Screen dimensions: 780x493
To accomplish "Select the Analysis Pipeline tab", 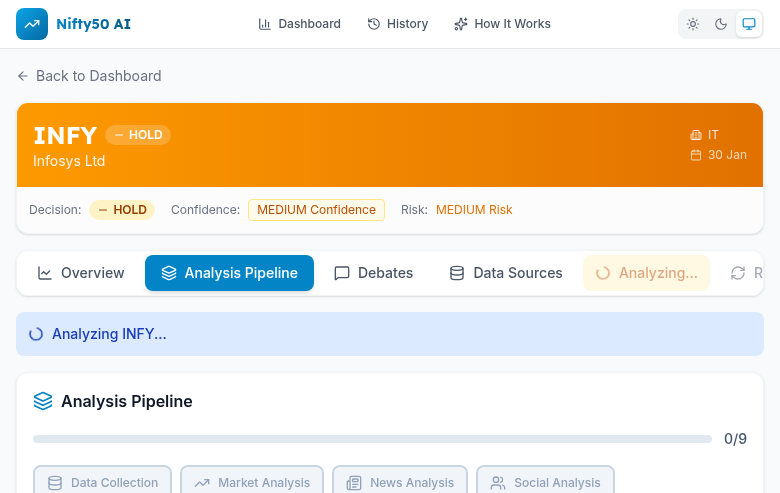I will point(229,273).
